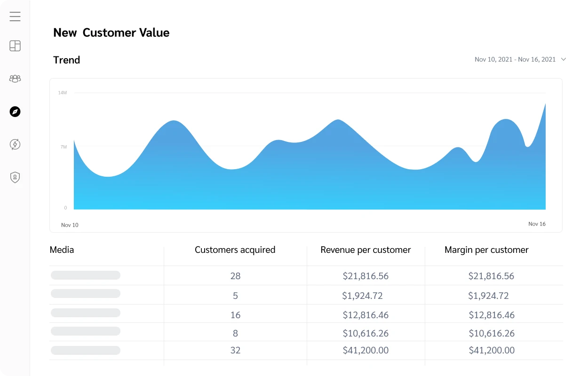Sort by the Customers acquired column

(235, 250)
